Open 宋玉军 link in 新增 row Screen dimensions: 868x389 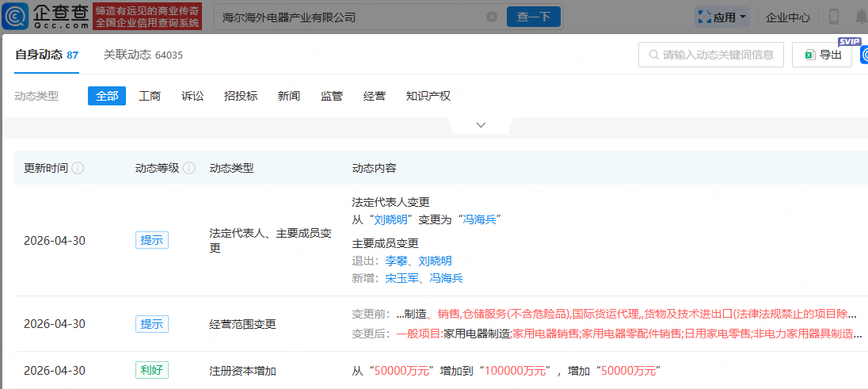(402, 278)
